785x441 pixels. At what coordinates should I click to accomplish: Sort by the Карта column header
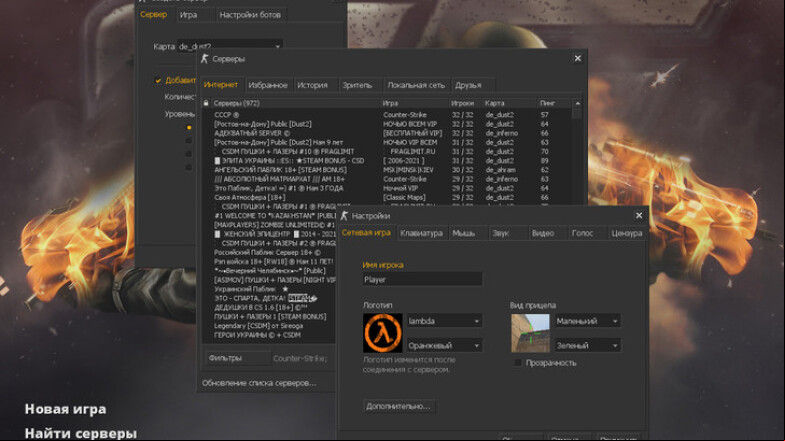[509, 103]
